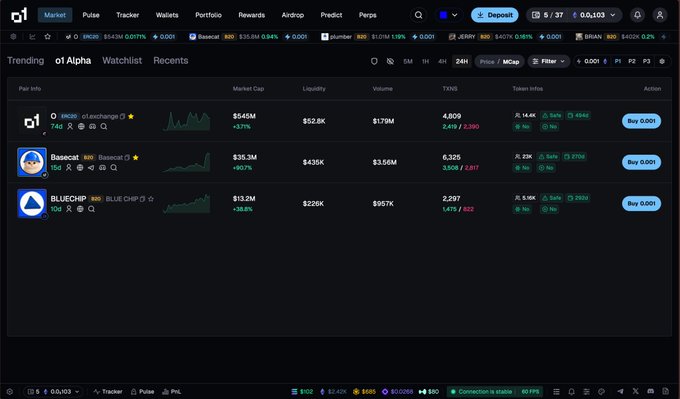Open the Discord icon in the O row
The width and height of the screenshot is (680, 399).
point(92,127)
